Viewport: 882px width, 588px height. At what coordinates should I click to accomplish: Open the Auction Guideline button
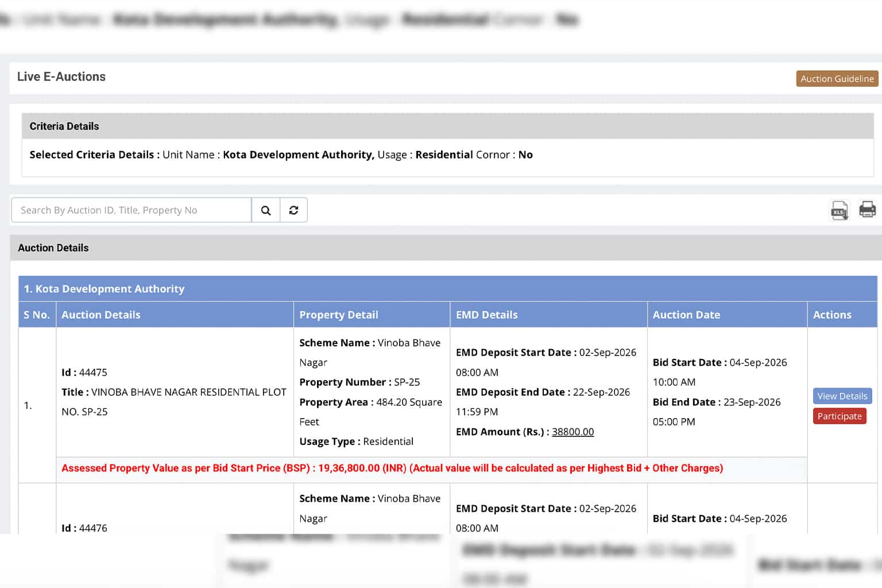coord(837,79)
